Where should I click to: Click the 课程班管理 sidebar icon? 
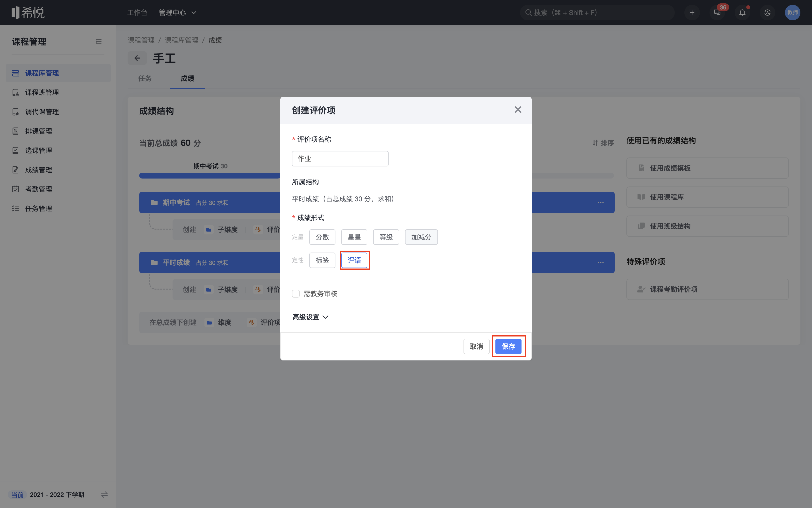coord(15,92)
